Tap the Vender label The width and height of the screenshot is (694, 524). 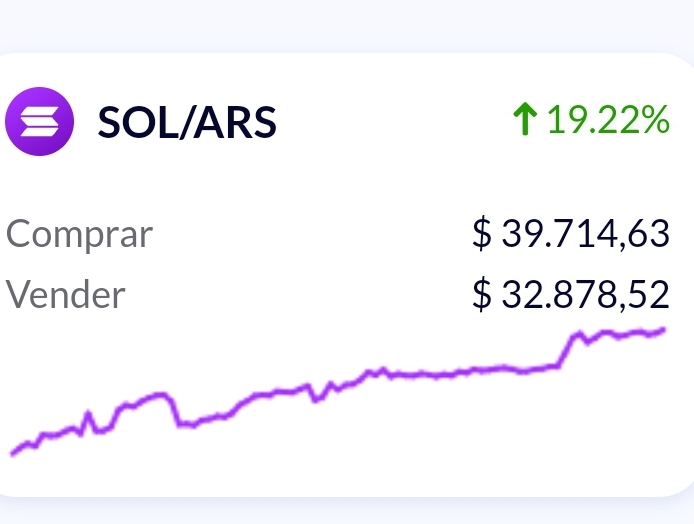66,294
